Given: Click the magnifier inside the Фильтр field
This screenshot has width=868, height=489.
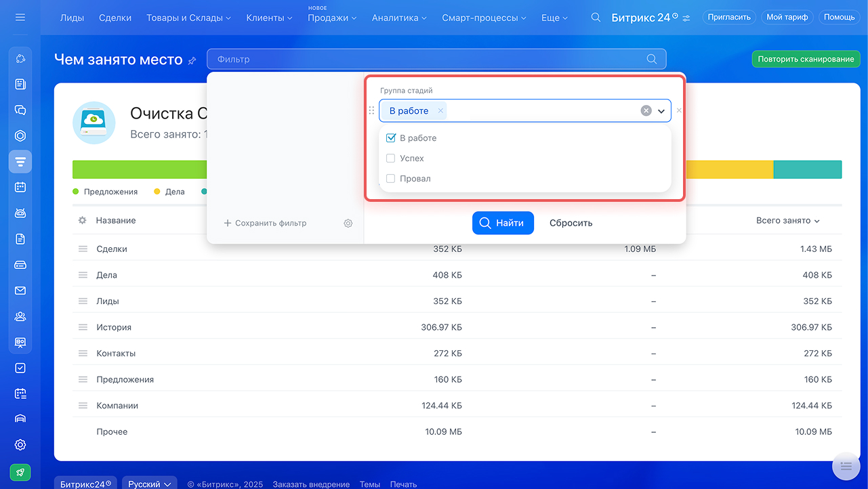Looking at the screenshot, I should pyautogui.click(x=652, y=59).
